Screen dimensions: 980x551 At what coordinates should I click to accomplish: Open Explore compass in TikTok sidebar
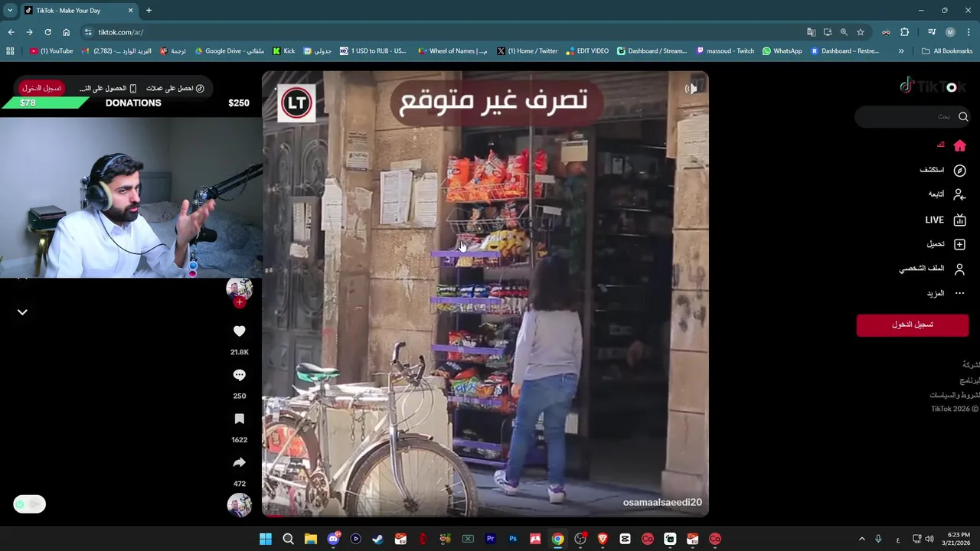click(959, 170)
